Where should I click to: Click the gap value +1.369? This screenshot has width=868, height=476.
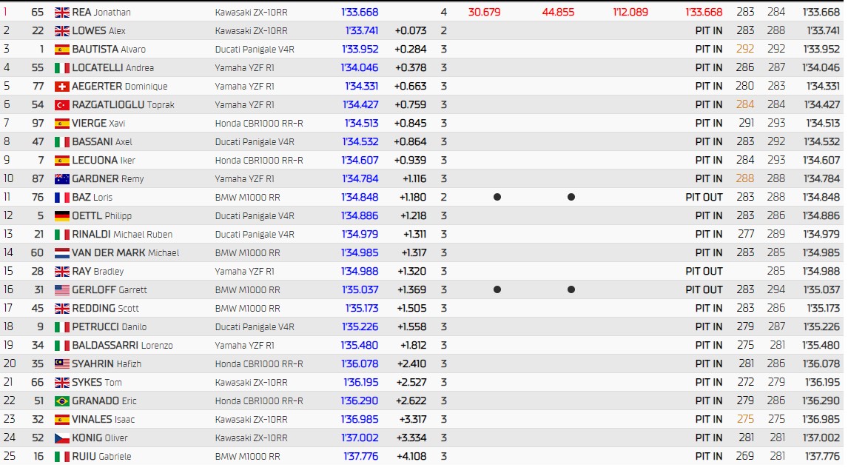click(x=412, y=290)
